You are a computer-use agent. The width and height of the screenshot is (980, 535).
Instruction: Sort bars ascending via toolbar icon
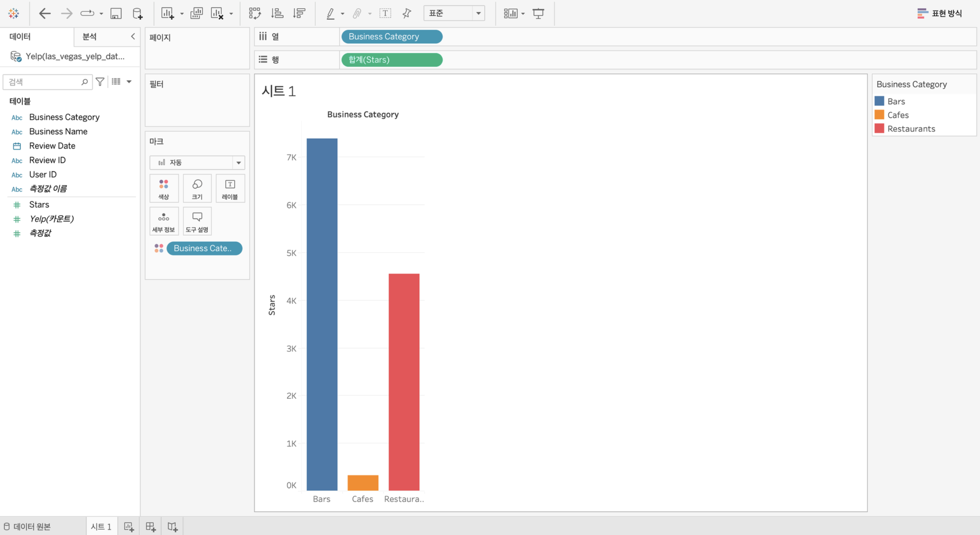click(277, 13)
